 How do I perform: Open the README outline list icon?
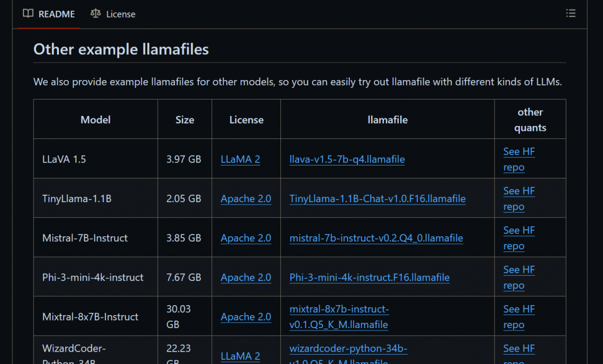571,13
